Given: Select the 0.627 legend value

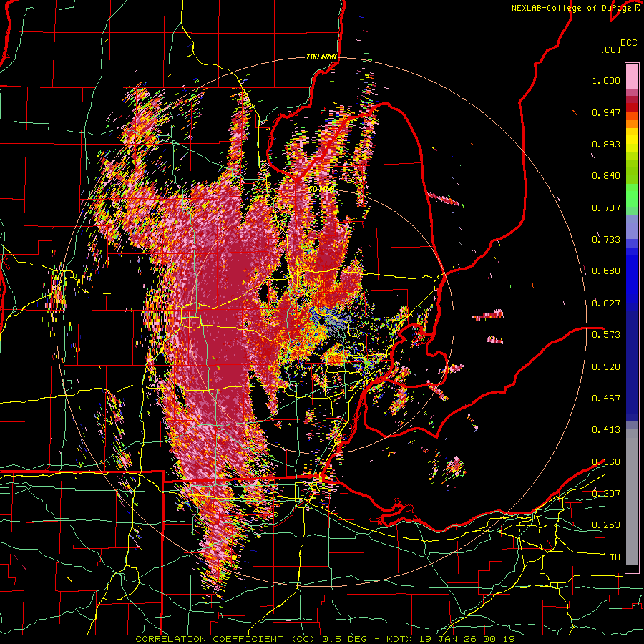Looking at the screenshot, I should tap(606, 303).
